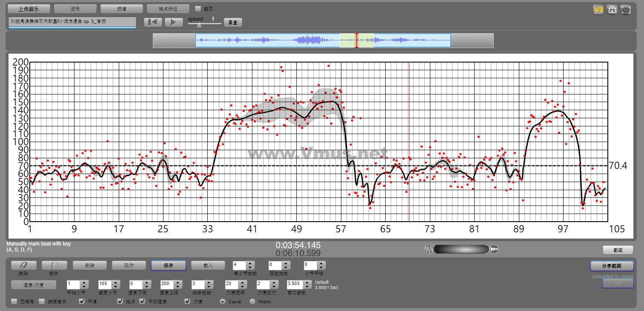Click the yellow V2 version icon

pyautogui.click(x=598, y=9)
